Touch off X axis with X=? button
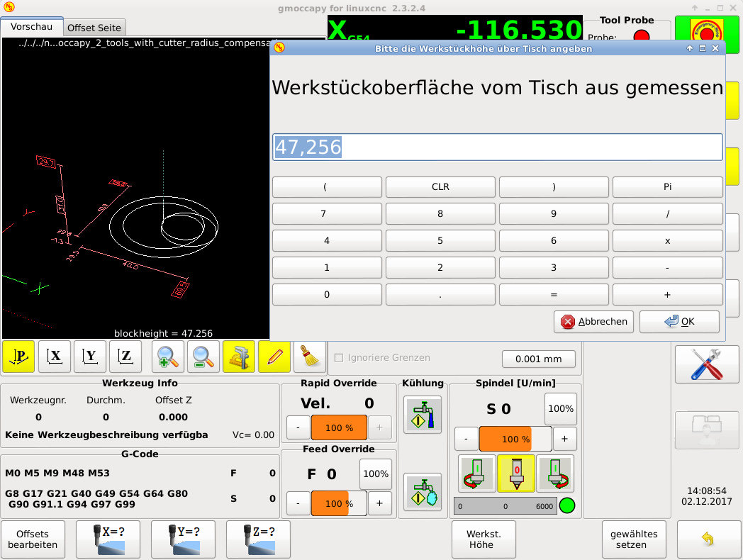This screenshot has height=560, width=743. tap(108, 539)
